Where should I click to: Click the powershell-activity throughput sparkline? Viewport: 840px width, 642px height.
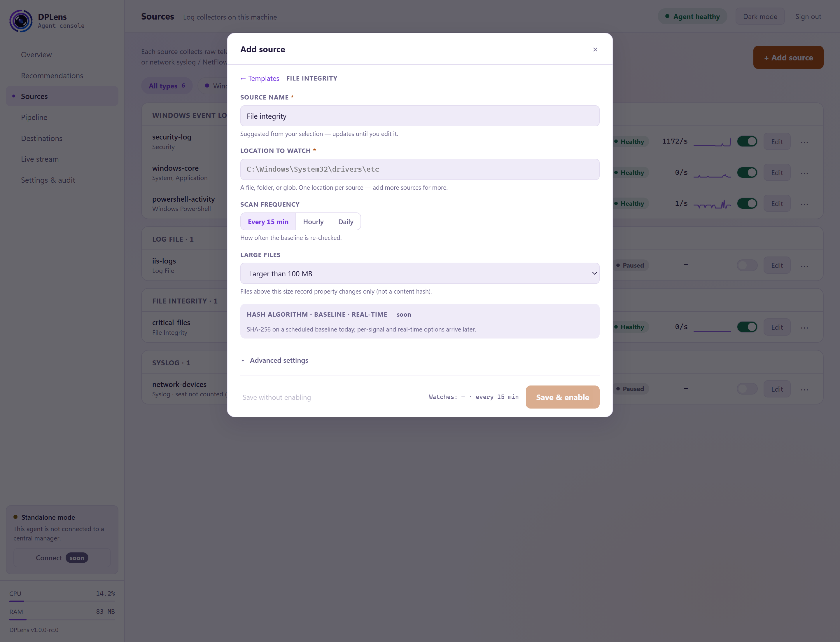712,204
